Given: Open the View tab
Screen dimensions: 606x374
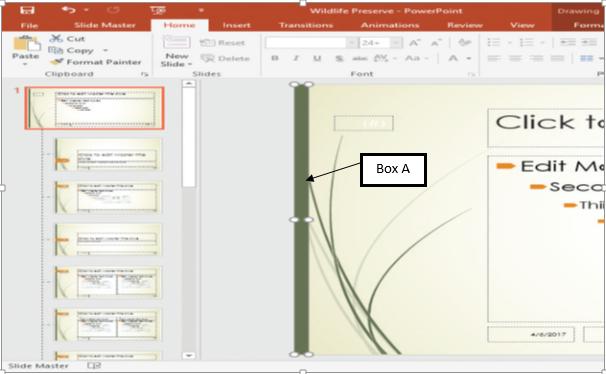Looking at the screenshot, I should pyautogui.click(x=522, y=26).
